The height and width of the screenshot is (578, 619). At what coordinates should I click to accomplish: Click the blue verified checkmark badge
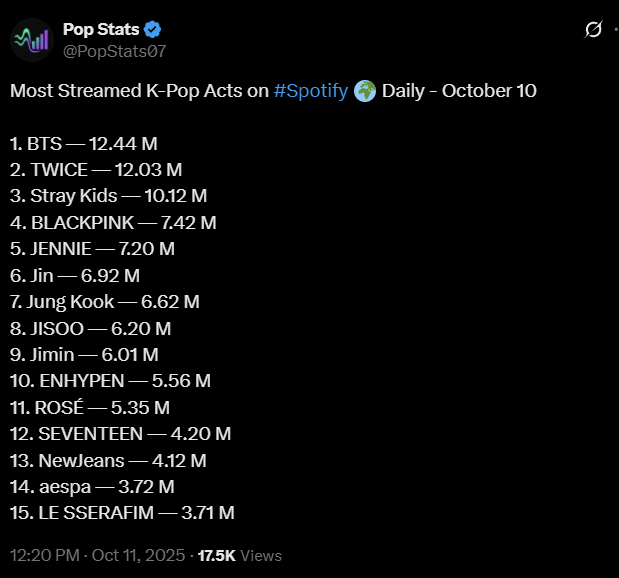tap(154, 29)
